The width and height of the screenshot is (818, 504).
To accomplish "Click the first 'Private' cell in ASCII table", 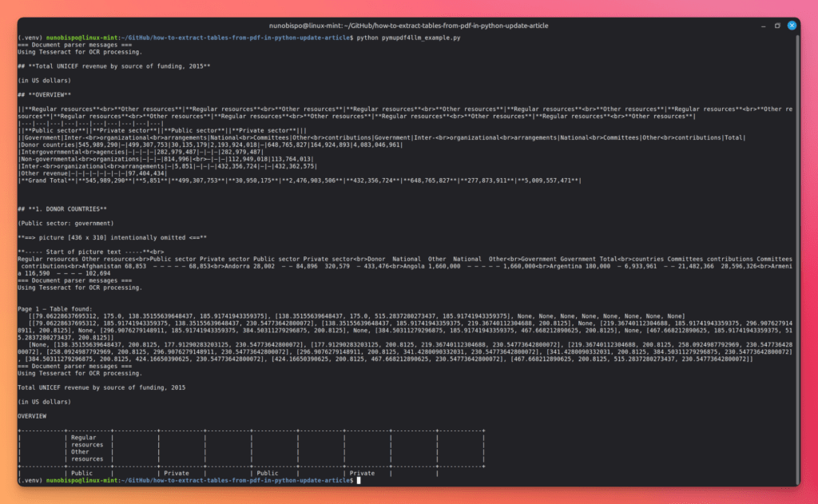I will click(x=177, y=473).
